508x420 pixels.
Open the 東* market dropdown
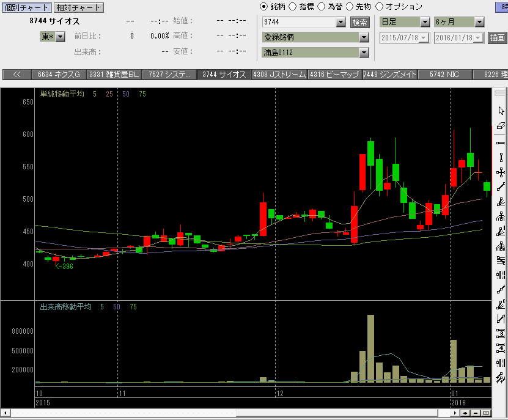coord(61,37)
